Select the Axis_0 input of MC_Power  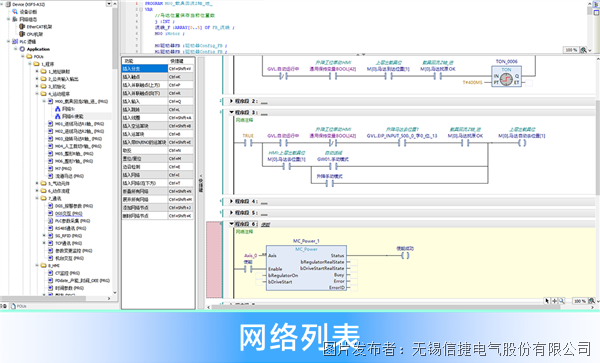click(251, 255)
